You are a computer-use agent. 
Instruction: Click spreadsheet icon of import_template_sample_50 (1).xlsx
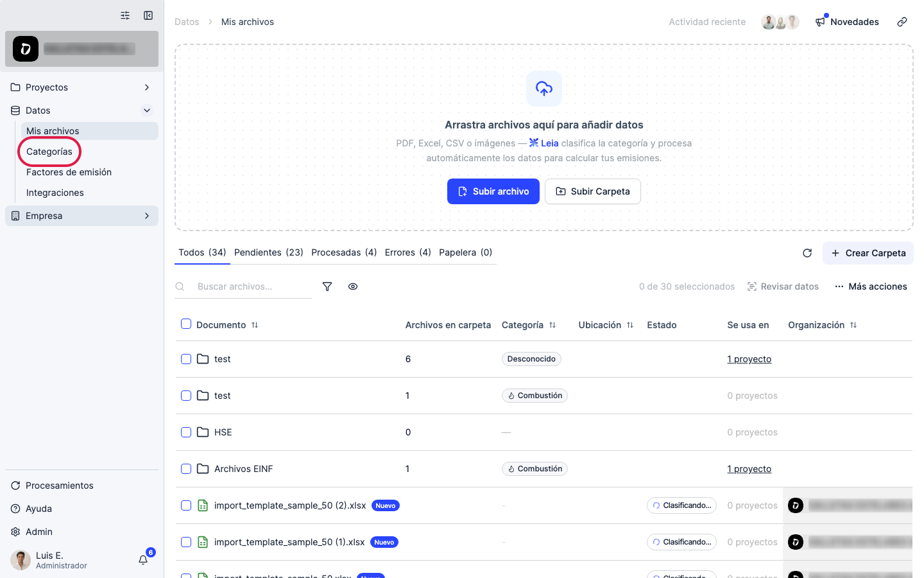pyautogui.click(x=203, y=542)
